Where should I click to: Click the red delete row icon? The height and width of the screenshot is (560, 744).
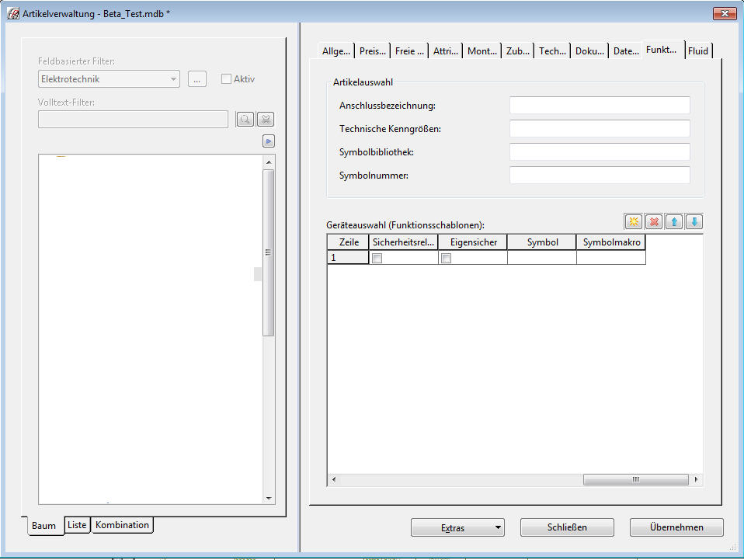point(654,221)
